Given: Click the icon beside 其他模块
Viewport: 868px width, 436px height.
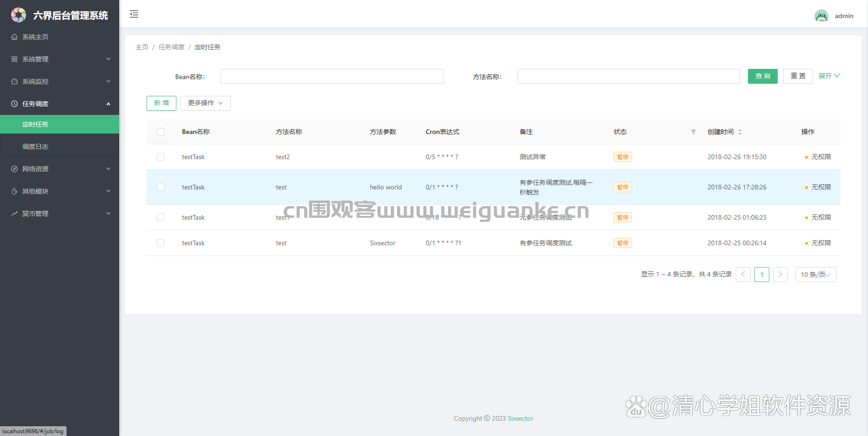Looking at the screenshot, I should [x=14, y=191].
